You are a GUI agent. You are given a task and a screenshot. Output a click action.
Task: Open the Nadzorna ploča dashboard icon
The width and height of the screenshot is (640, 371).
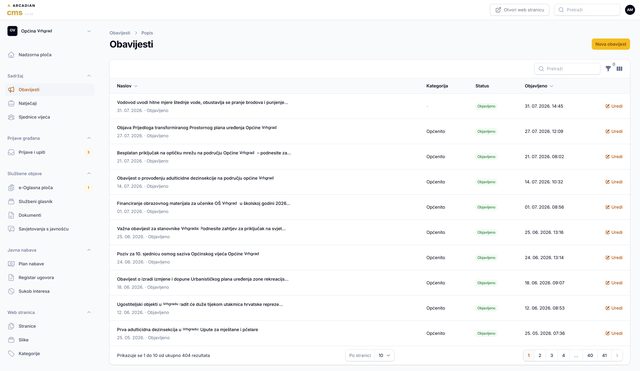click(11, 55)
